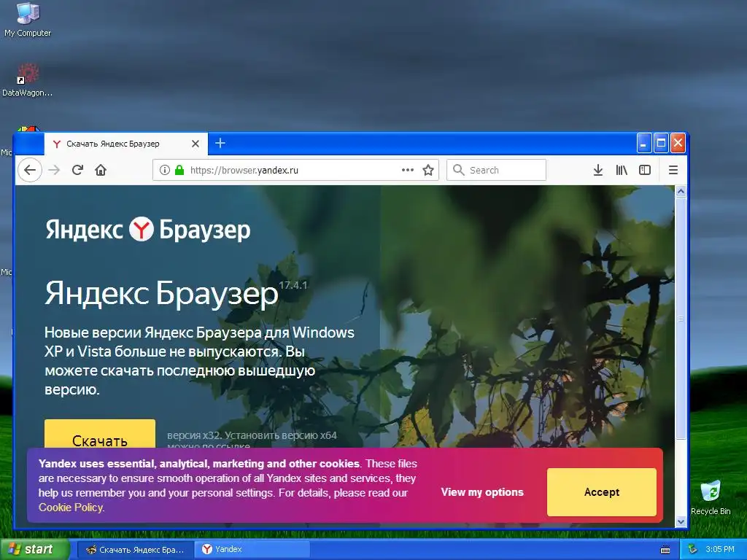Screen dimensions: 747x560
Task: Open the downloads arrow panel
Action: pyautogui.click(x=598, y=170)
